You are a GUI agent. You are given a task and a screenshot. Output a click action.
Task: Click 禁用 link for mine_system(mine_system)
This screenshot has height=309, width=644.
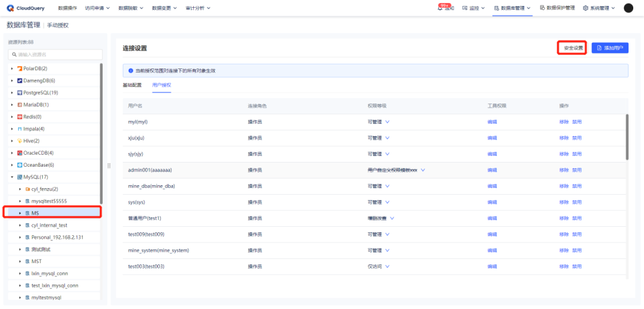(x=577, y=251)
